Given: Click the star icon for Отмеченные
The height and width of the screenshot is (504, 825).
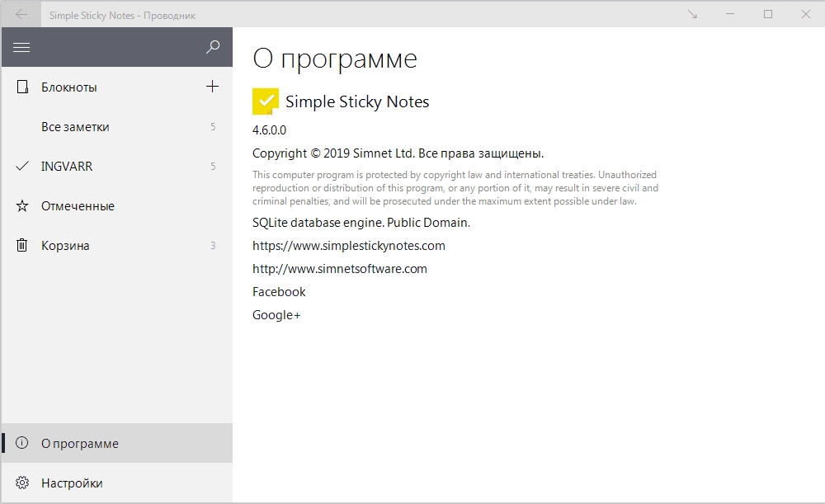Looking at the screenshot, I should (22, 205).
